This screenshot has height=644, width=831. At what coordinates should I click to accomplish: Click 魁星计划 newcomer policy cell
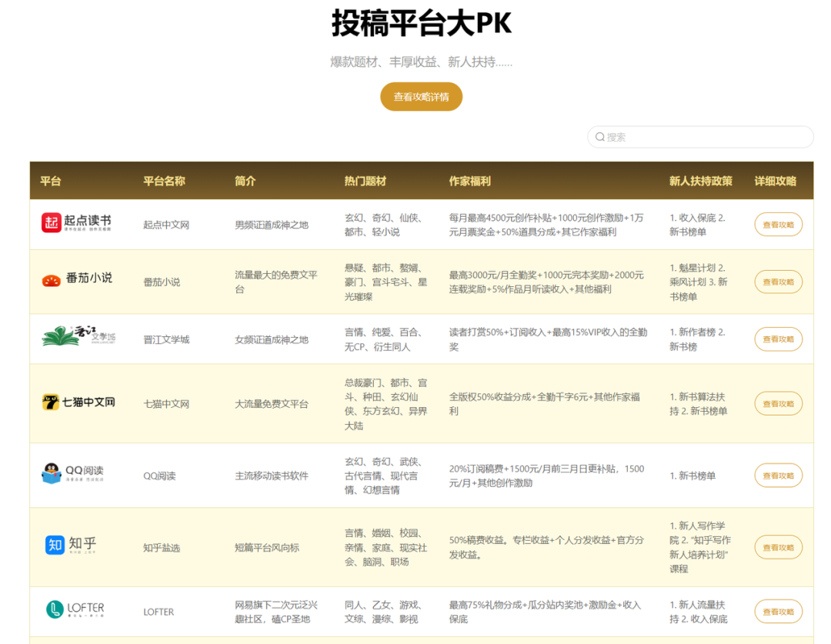click(699, 282)
